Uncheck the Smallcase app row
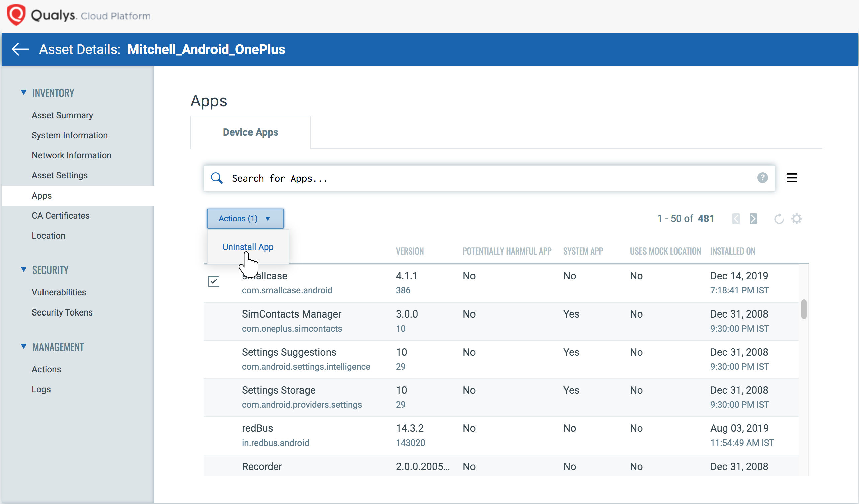The width and height of the screenshot is (859, 504). pyautogui.click(x=214, y=281)
